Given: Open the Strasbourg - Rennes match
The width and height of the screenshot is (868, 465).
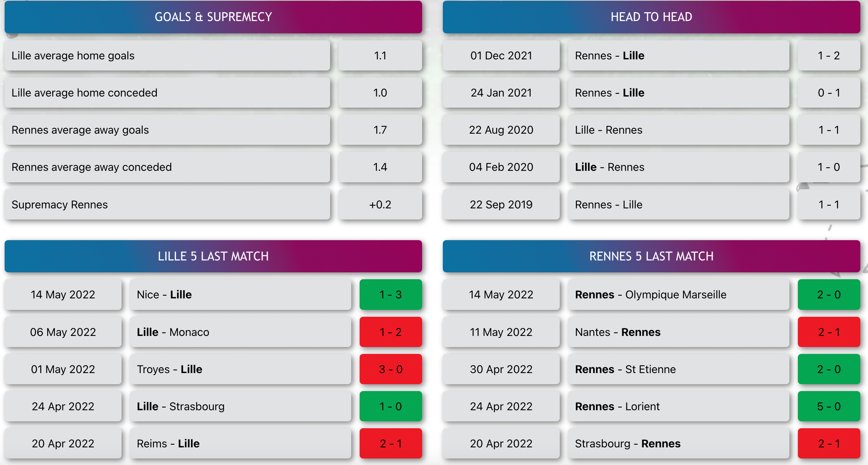Looking at the screenshot, I should [x=679, y=444].
